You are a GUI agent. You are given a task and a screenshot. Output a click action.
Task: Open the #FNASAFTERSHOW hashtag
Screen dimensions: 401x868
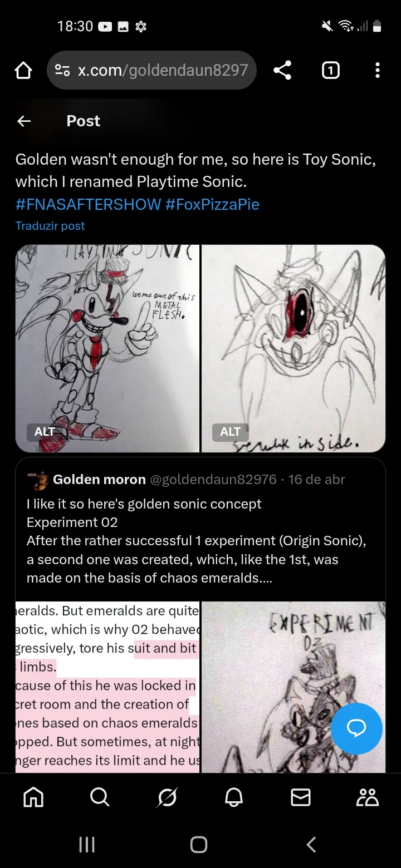click(88, 204)
